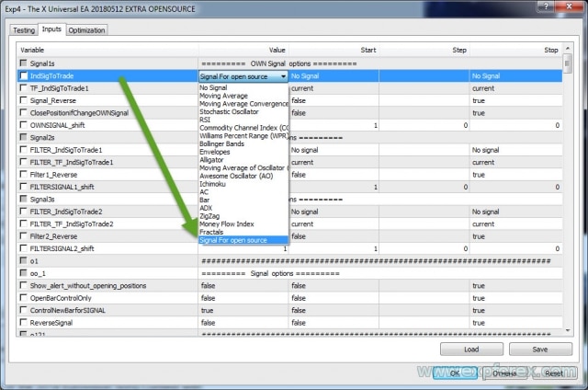Choose AC option in dropdown

243,192
